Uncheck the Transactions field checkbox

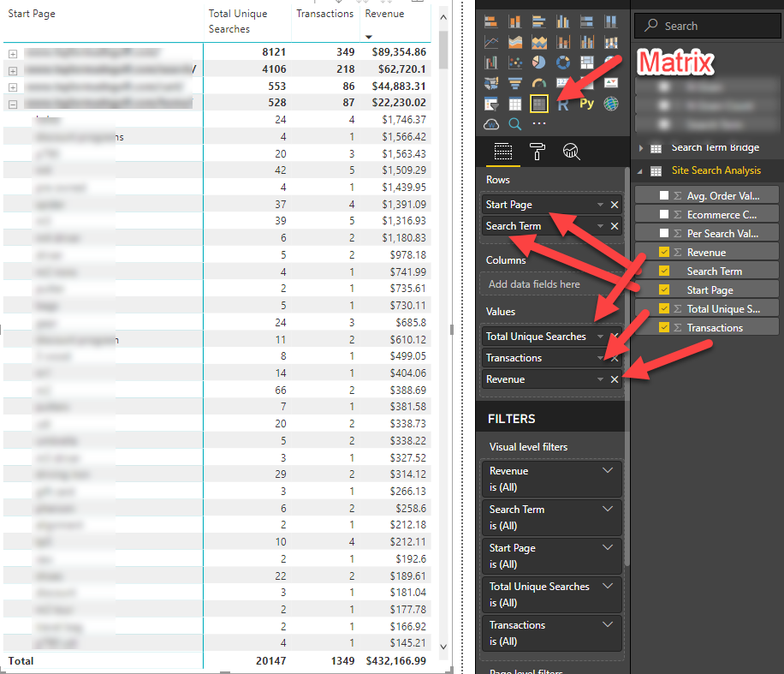pyautogui.click(x=664, y=328)
